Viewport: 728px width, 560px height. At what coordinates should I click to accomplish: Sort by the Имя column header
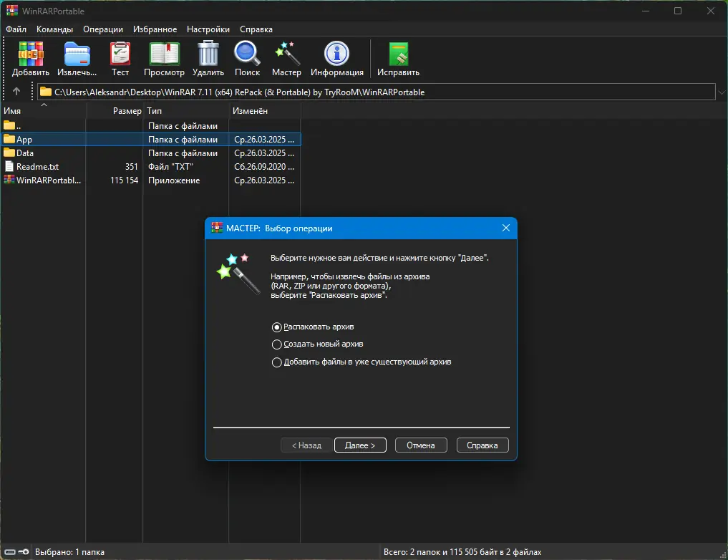43,111
